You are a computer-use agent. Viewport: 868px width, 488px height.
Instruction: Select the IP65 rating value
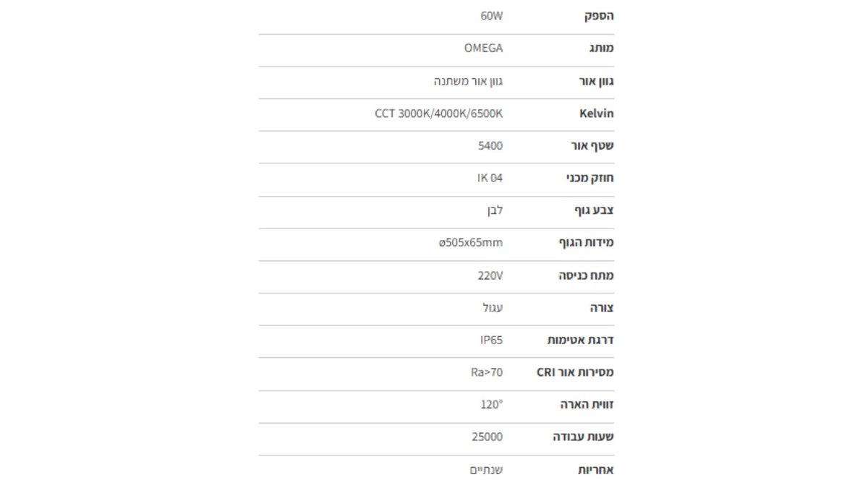pos(491,340)
